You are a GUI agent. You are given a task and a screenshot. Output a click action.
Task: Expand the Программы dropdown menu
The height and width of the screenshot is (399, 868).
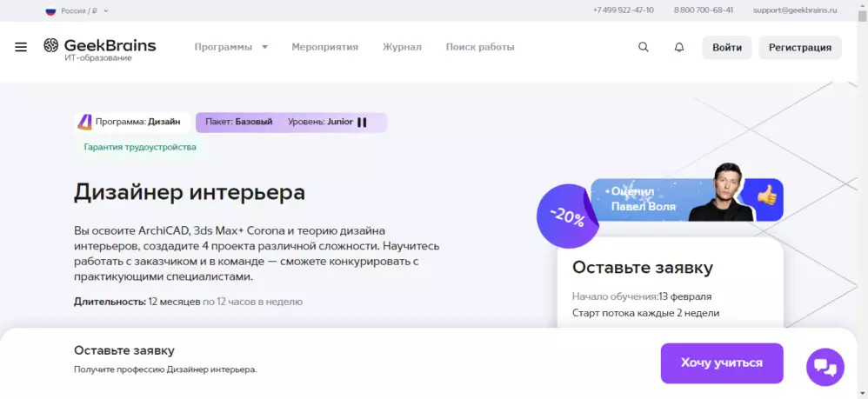[x=231, y=47]
